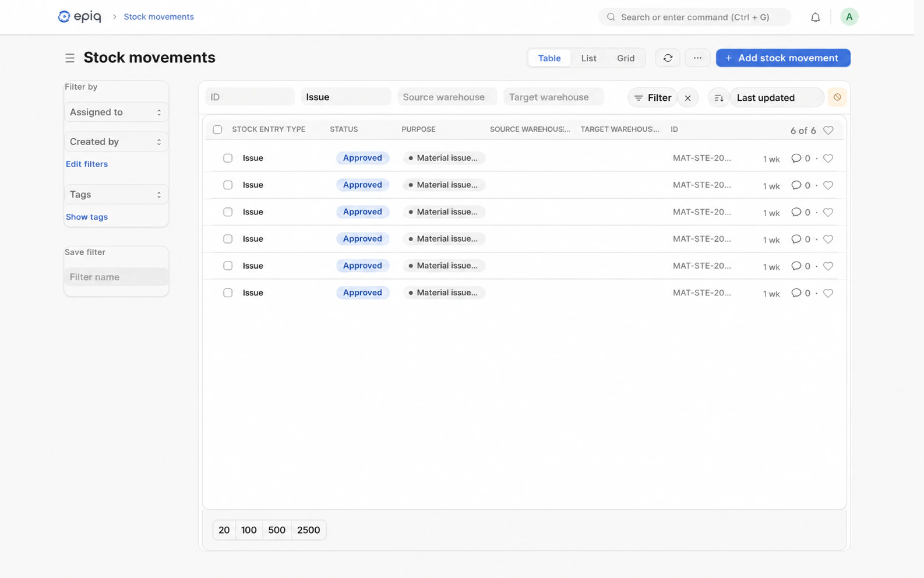Set page size to 2500
The width and height of the screenshot is (924, 578).
309,530
